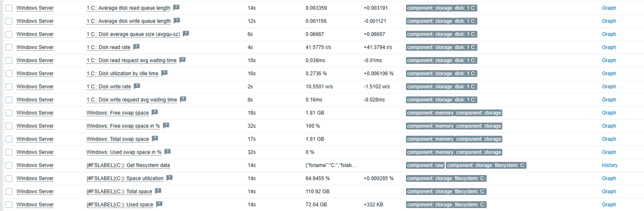Click help icon beside Disk read rate

pos(136,47)
